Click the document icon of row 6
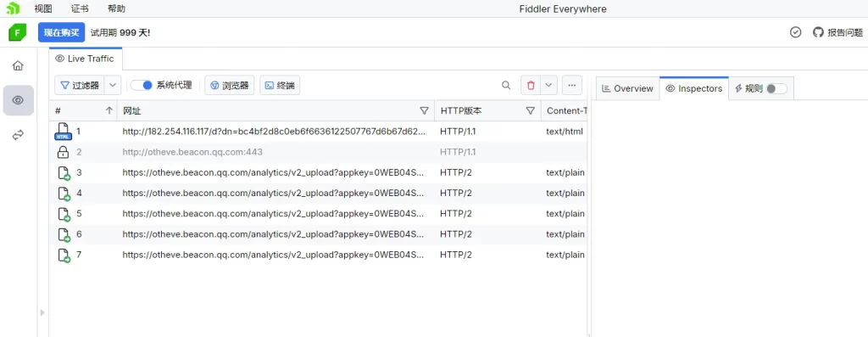 pos(64,234)
